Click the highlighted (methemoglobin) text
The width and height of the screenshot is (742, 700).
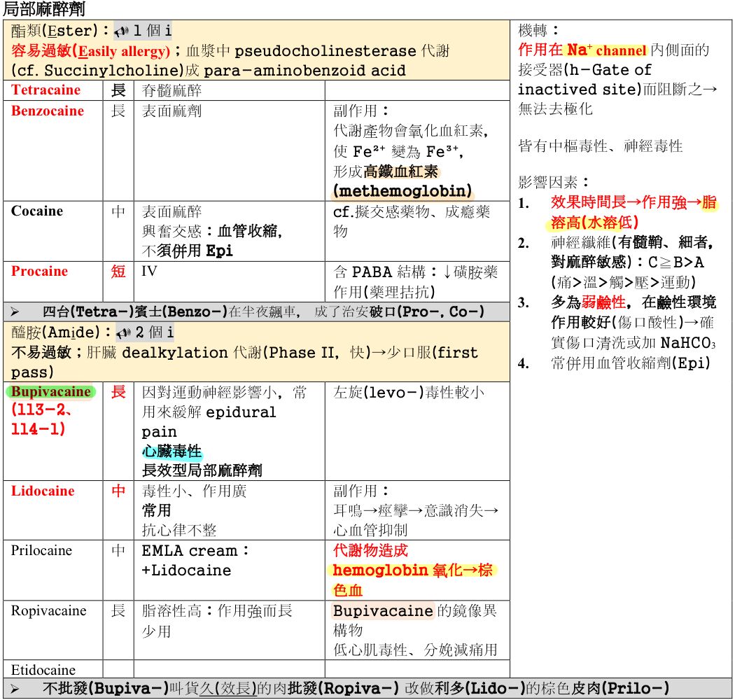tap(402, 190)
